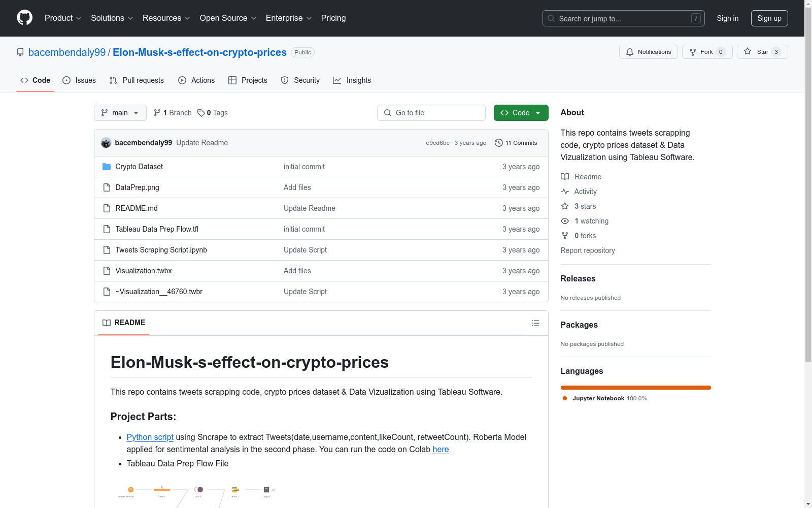The width and height of the screenshot is (812, 508).
Task: Follow the Colab 'here' link
Action: tap(441, 449)
